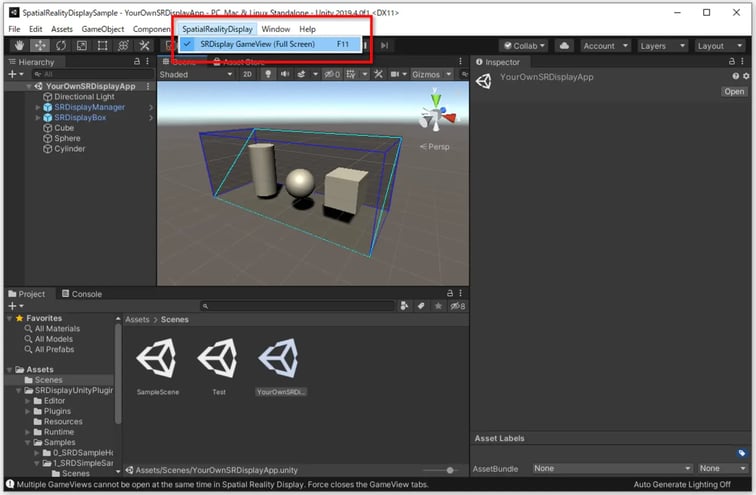Toggle scene grid visibility
This screenshot has width=756, height=495.
(x=351, y=74)
